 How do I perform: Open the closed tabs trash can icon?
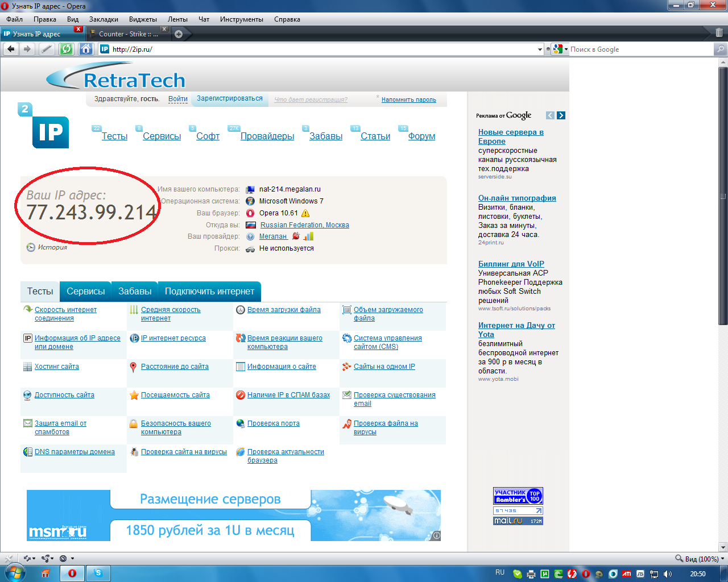(719, 33)
